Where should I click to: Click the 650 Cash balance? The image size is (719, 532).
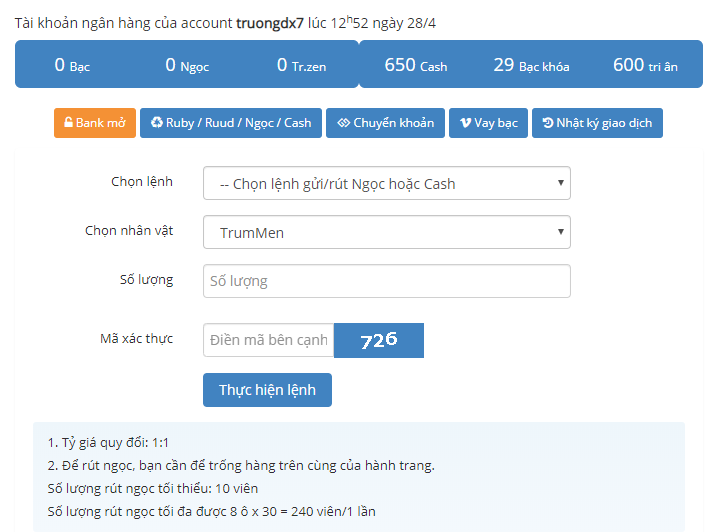pos(416,65)
